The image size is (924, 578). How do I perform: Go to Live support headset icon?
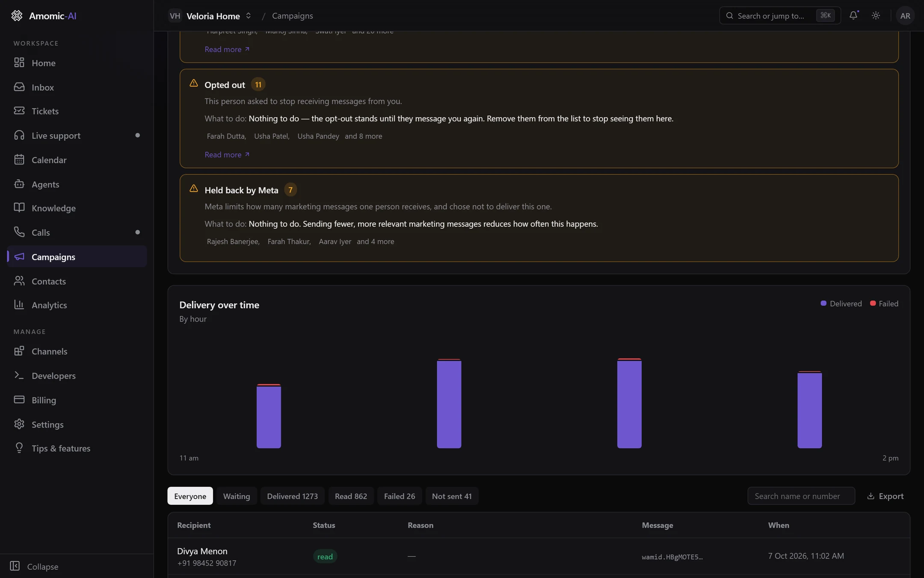pos(19,135)
